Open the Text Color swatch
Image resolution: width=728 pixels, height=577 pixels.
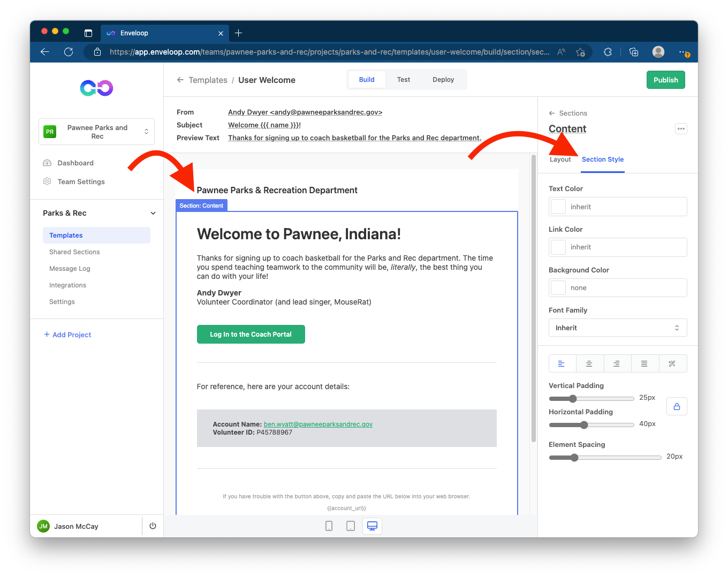pyautogui.click(x=558, y=207)
